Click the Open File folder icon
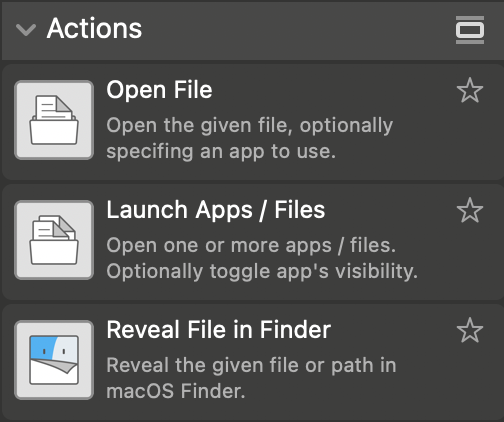Image resolution: width=504 pixels, height=422 pixels. coord(54,120)
